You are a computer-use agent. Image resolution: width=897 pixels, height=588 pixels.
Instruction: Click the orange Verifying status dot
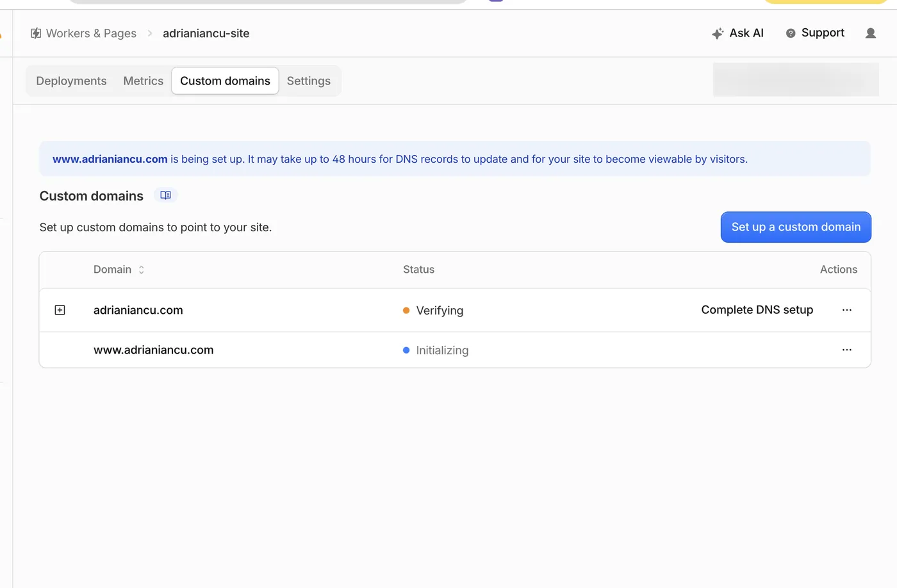point(406,311)
